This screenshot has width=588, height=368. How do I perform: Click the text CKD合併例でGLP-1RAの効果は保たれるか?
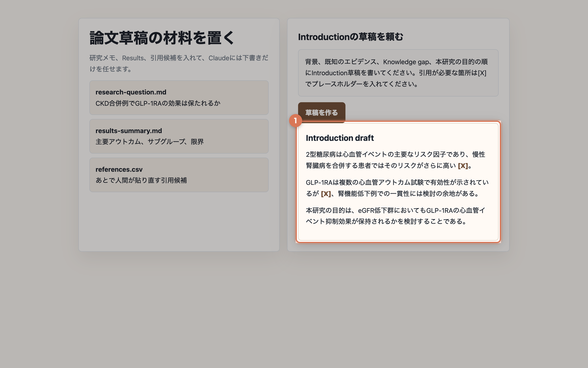click(158, 103)
